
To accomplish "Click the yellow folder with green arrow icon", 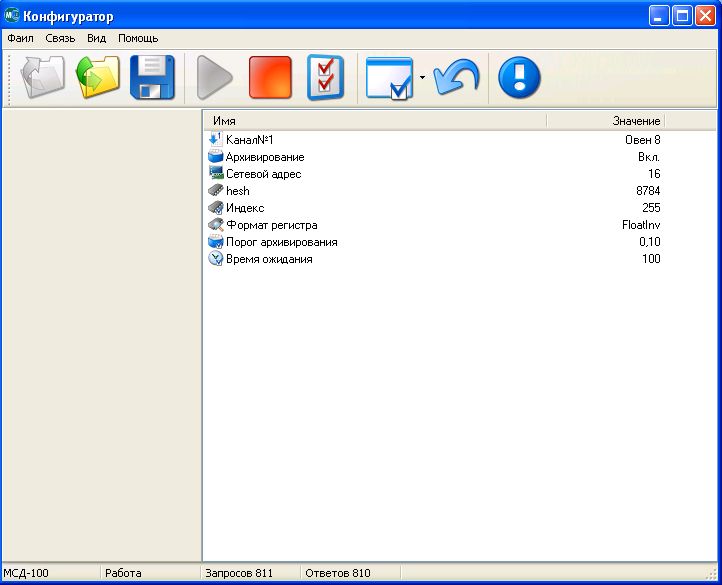I will (x=98, y=77).
